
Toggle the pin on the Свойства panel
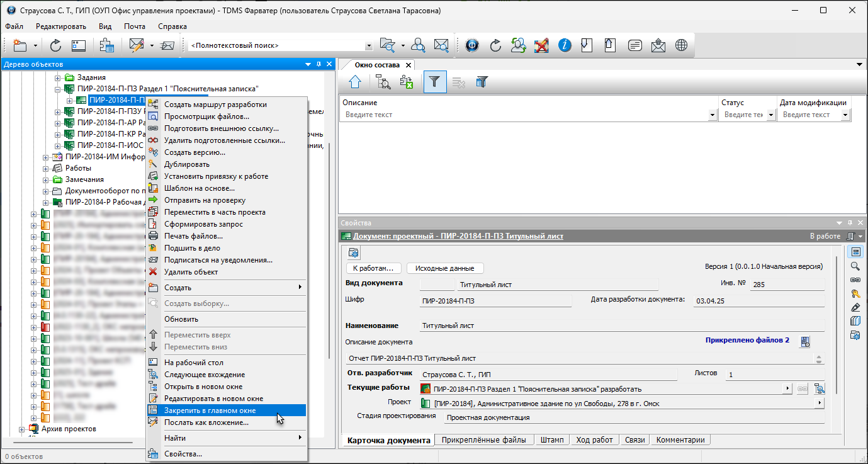850,223
